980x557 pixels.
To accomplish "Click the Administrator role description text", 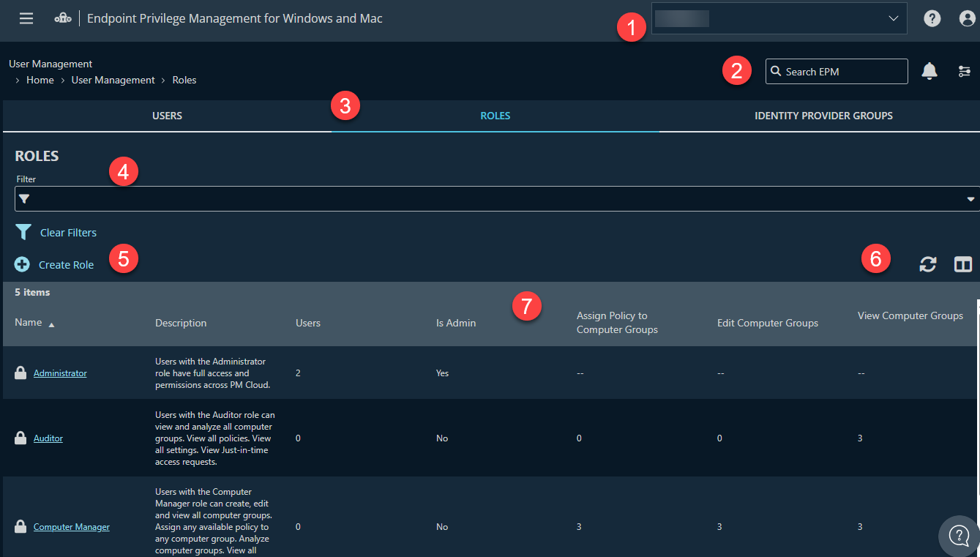I will [x=213, y=373].
